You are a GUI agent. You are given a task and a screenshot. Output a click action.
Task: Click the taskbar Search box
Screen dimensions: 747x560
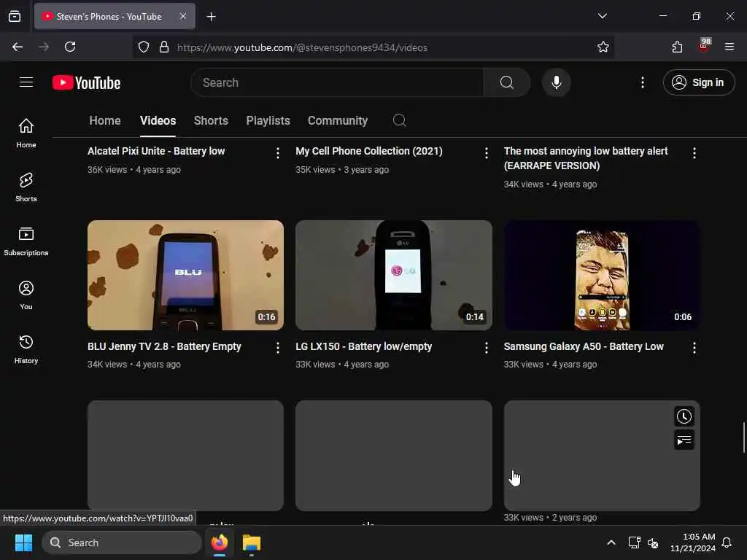(122, 542)
